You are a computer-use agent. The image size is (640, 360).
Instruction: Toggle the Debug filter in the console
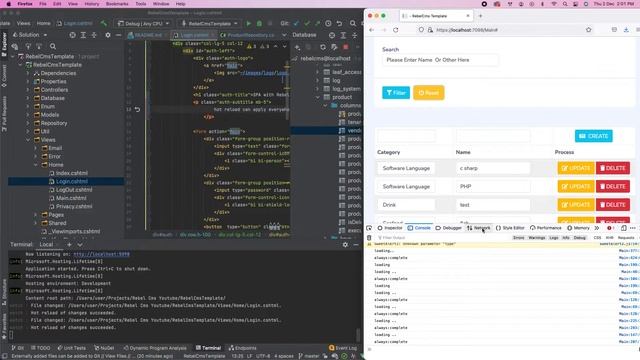[580, 238]
